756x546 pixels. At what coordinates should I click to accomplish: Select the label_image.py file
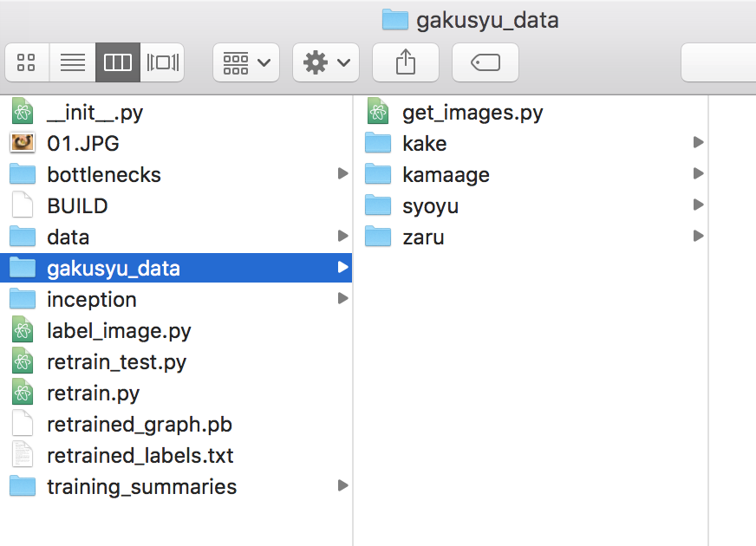[119, 330]
